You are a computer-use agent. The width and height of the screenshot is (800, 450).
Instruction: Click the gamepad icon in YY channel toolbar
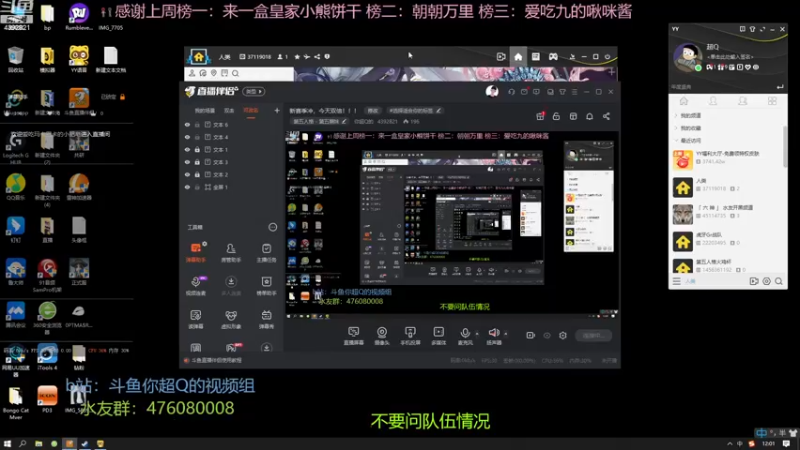click(553, 57)
